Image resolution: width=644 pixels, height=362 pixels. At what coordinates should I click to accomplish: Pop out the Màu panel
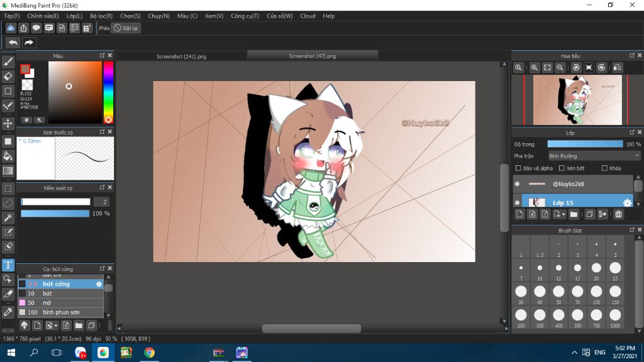pos(103,55)
